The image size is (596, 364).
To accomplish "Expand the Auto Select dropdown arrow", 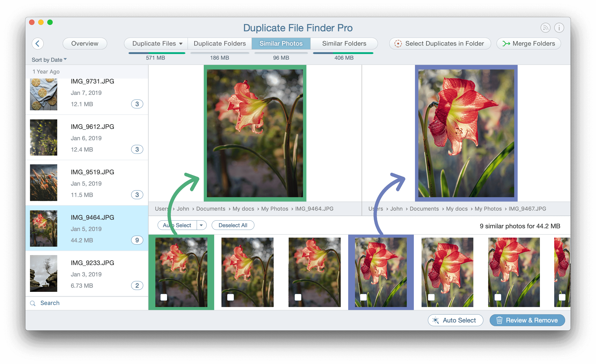I will 201,225.
